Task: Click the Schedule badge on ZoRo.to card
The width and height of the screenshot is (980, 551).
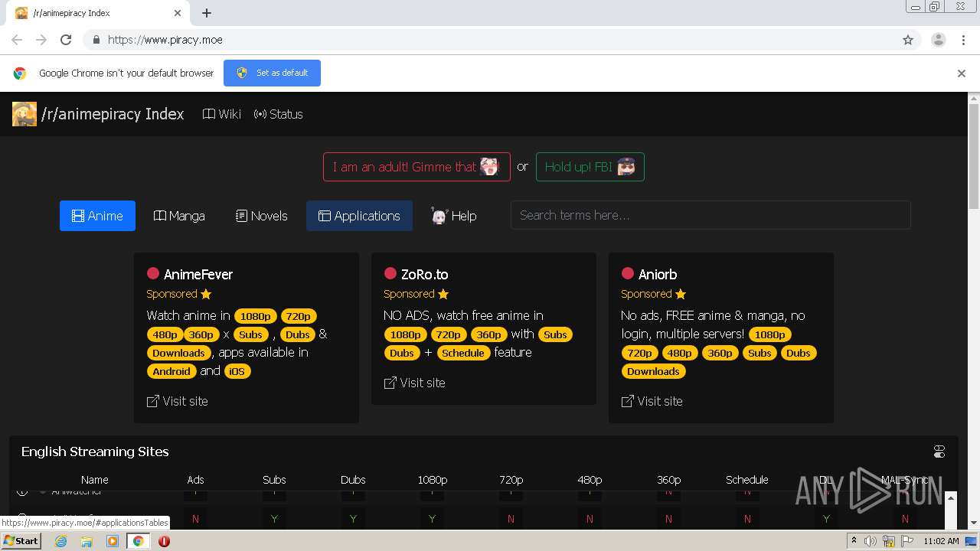Action: point(463,353)
